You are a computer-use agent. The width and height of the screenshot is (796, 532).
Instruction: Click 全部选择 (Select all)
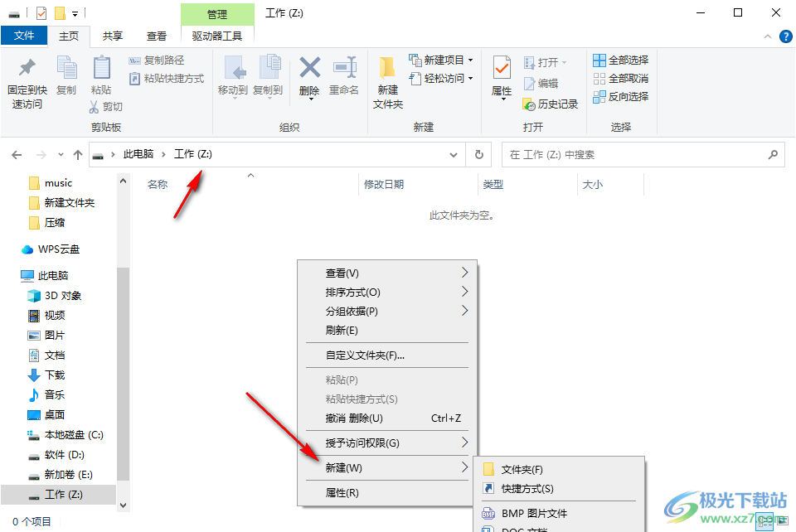click(x=620, y=60)
